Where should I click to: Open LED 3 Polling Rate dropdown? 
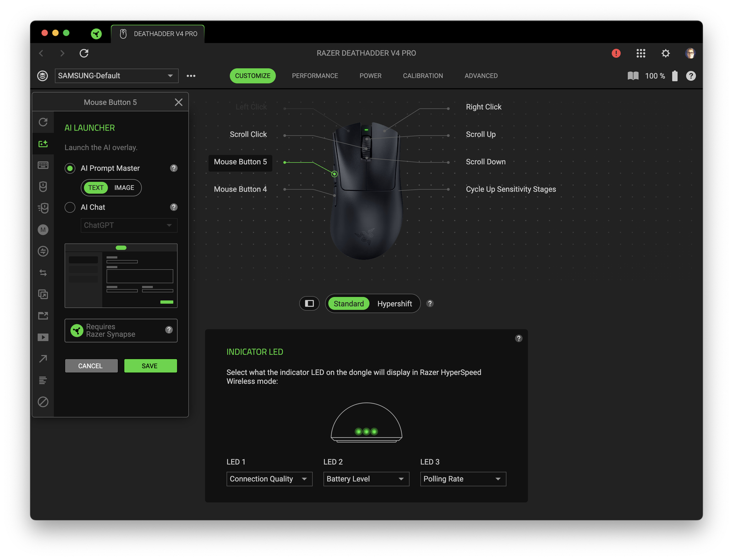pos(463,479)
